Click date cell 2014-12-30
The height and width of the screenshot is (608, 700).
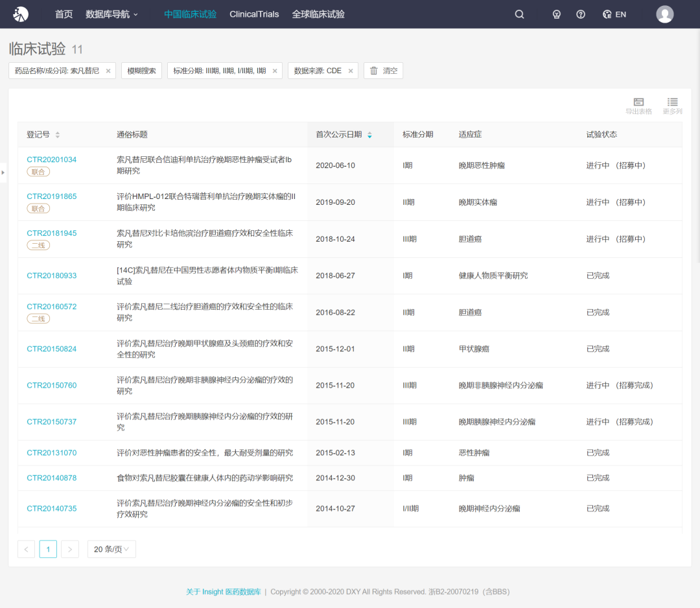pyautogui.click(x=335, y=478)
